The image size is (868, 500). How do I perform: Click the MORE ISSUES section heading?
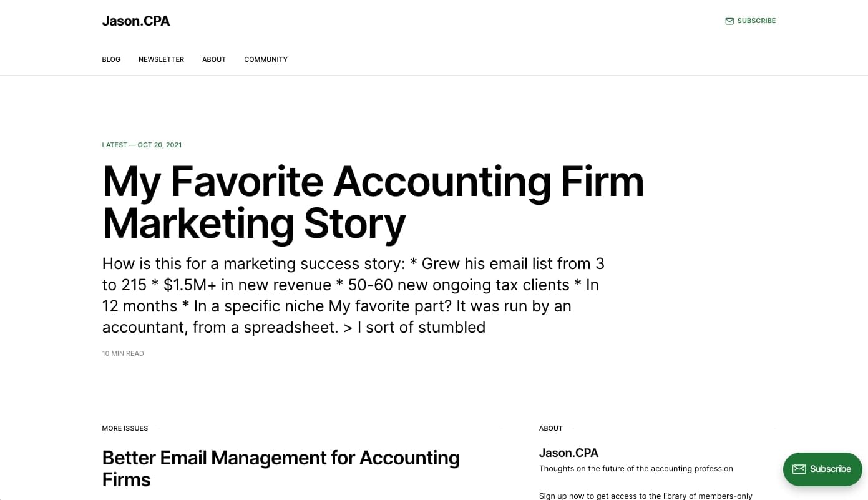[x=125, y=428]
